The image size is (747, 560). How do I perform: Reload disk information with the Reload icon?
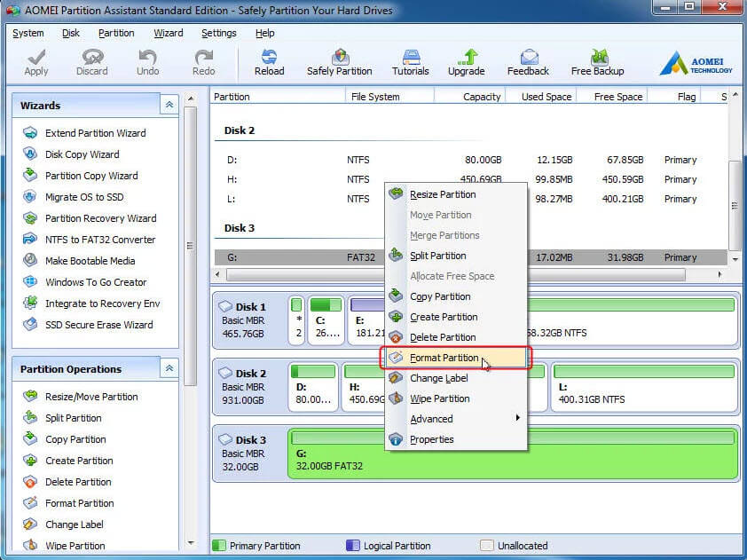tap(269, 60)
